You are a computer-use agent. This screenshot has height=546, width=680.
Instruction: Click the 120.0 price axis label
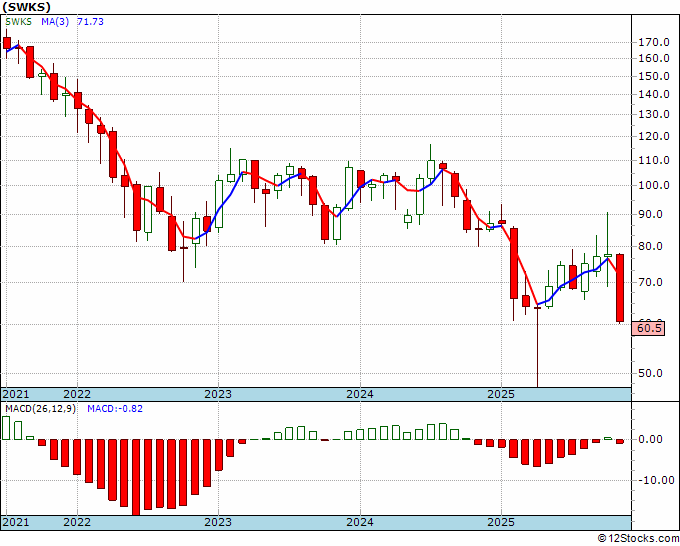(654, 137)
